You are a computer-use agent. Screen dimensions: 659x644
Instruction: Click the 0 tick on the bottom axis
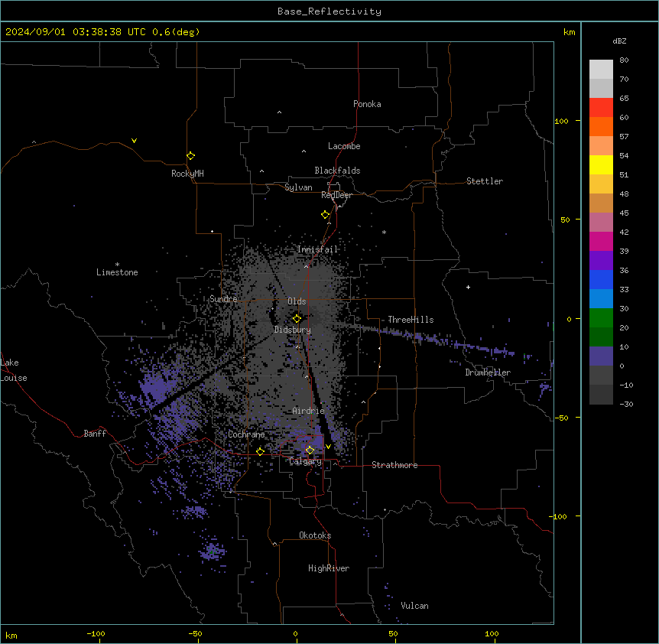295,634
